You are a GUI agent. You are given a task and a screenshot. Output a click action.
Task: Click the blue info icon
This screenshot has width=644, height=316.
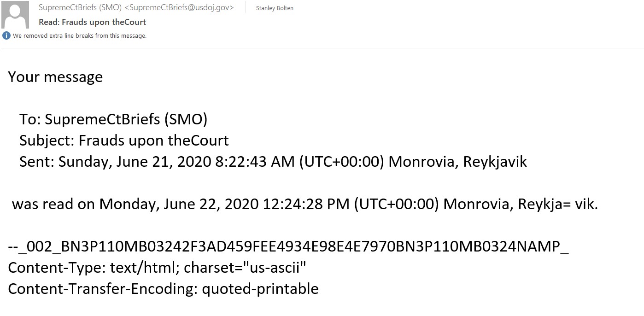(6, 35)
